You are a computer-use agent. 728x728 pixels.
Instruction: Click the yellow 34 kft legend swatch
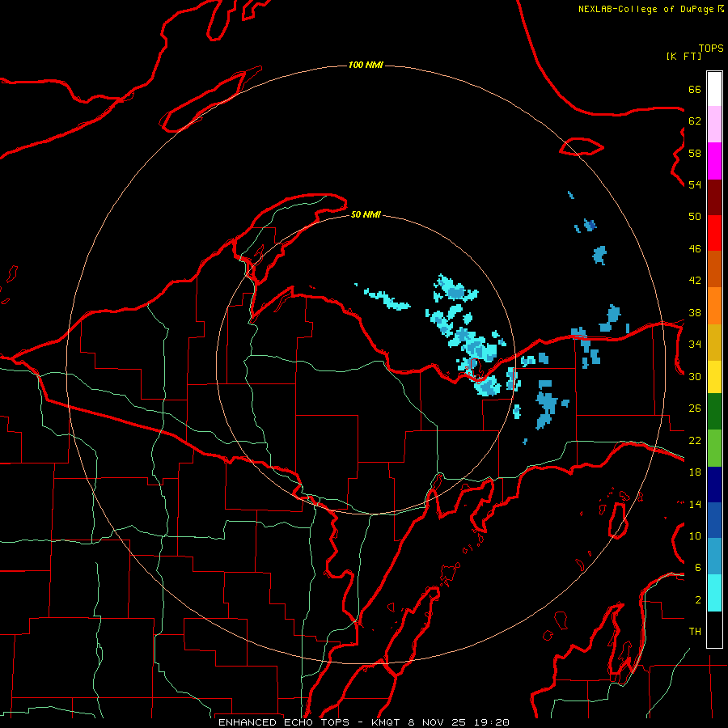point(714,377)
